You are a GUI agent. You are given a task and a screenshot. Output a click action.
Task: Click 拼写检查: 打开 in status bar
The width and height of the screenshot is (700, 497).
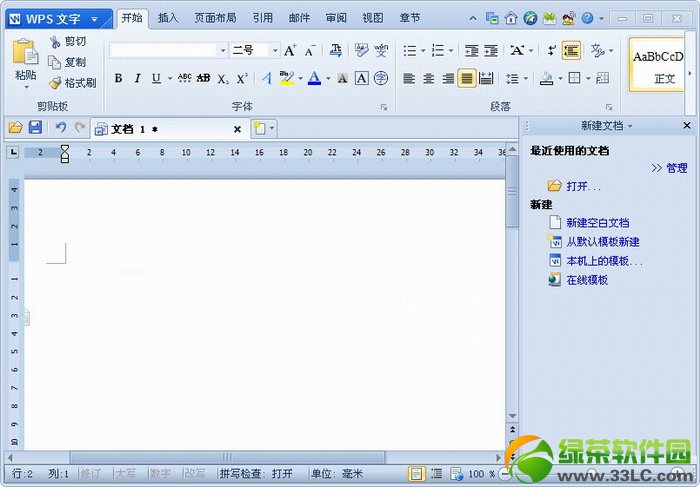pos(256,473)
